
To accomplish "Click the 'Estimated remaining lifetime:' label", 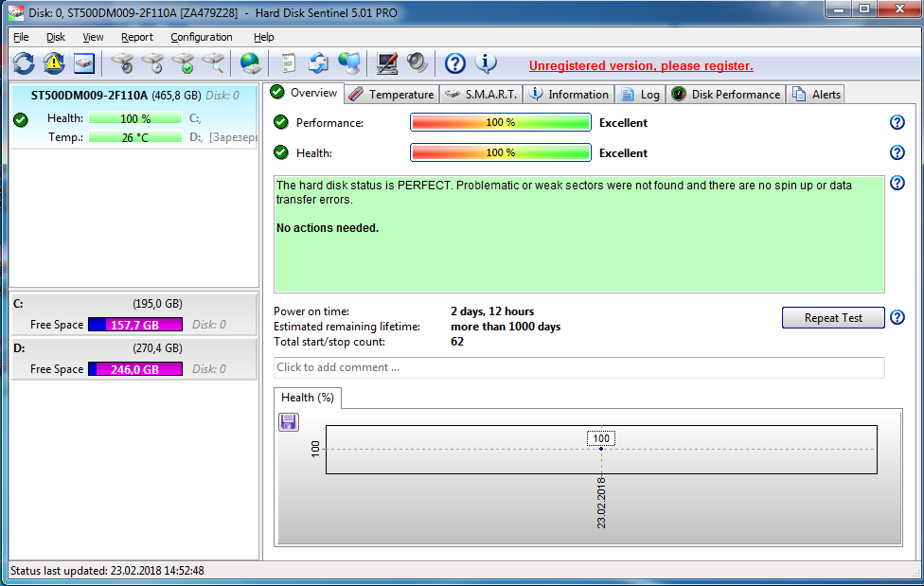I will 347,327.
